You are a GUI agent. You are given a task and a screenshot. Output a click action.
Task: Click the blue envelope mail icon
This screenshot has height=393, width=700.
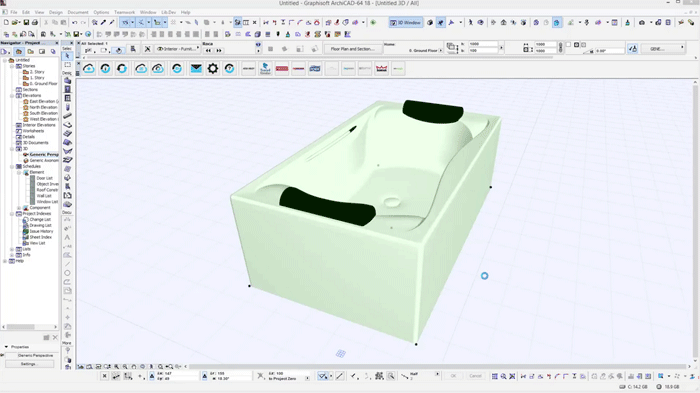(196, 69)
